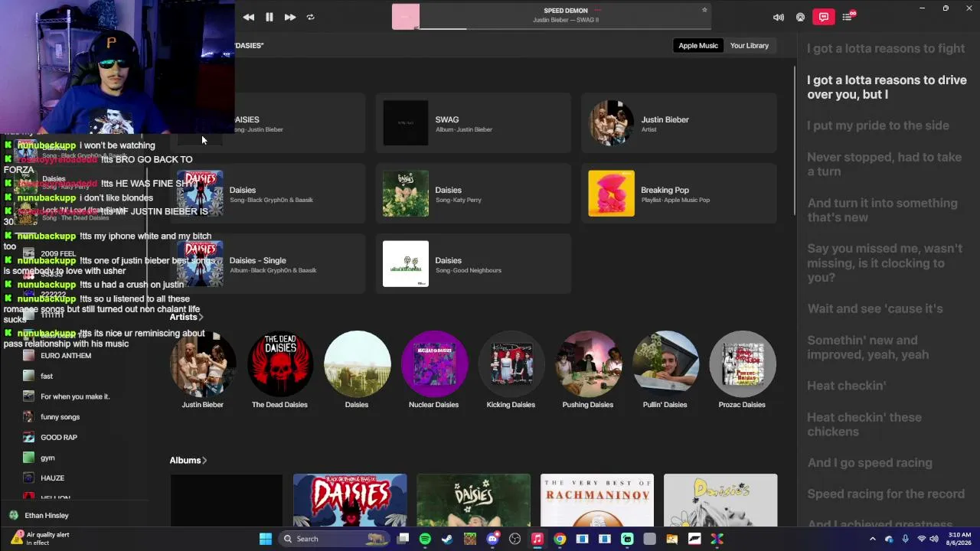This screenshot has height=551, width=980.
Task: Jump to lyric "I got a lotta reasons to fight"
Action: point(886,48)
